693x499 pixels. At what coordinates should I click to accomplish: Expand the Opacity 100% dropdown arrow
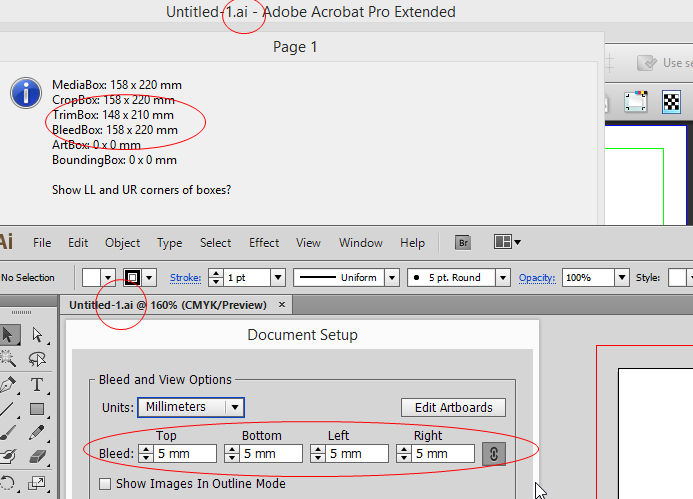[x=622, y=278]
